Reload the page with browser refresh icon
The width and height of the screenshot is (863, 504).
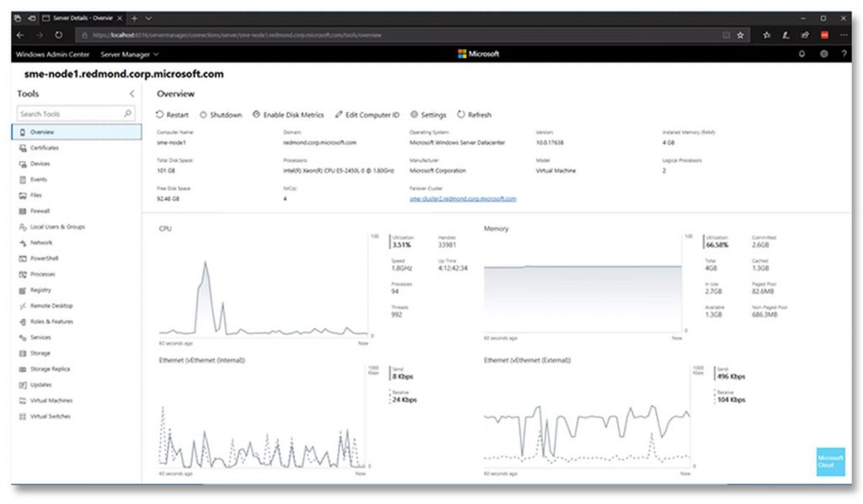click(58, 35)
